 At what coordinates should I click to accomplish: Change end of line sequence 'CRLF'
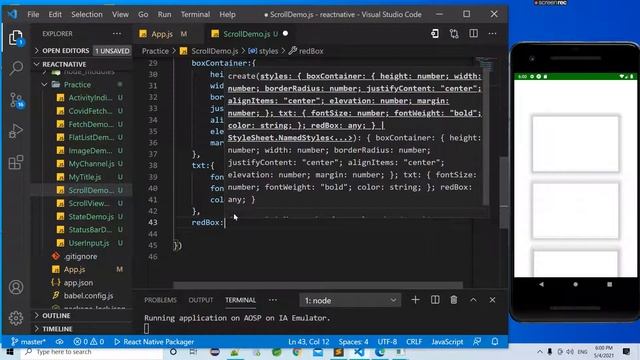[x=414, y=342]
